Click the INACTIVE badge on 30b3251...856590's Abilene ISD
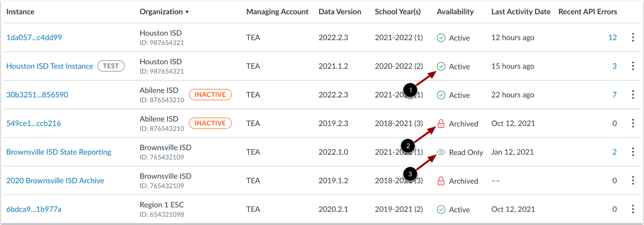644x225 pixels. [210, 95]
